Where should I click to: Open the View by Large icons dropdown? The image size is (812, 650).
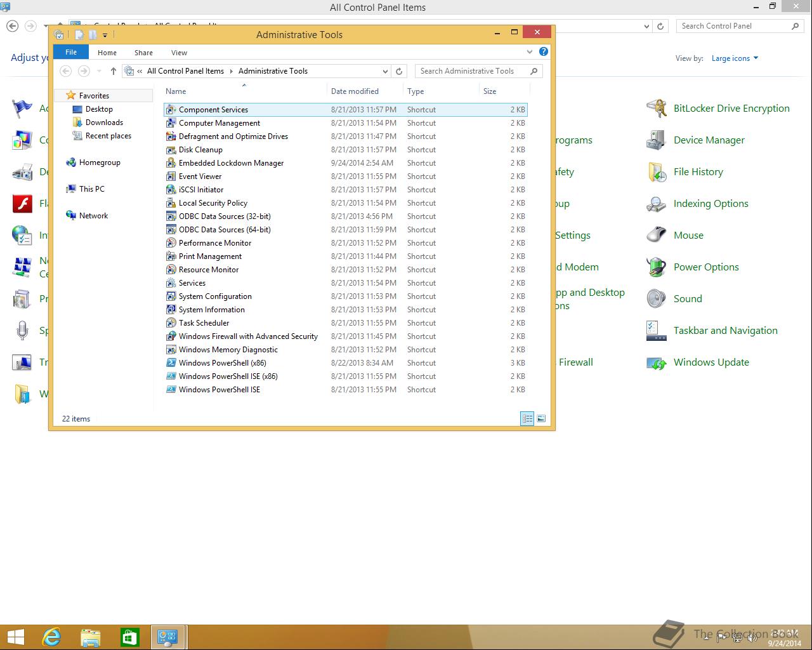(x=735, y=58)
